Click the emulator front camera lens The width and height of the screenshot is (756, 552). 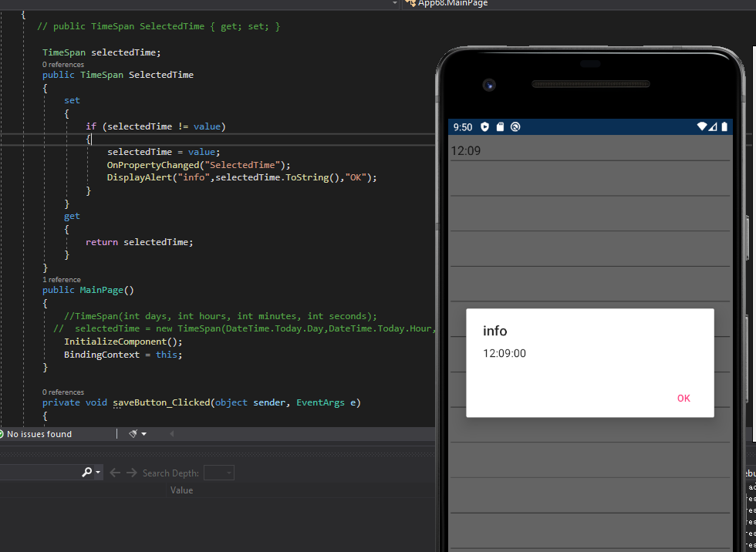(489, 86)
